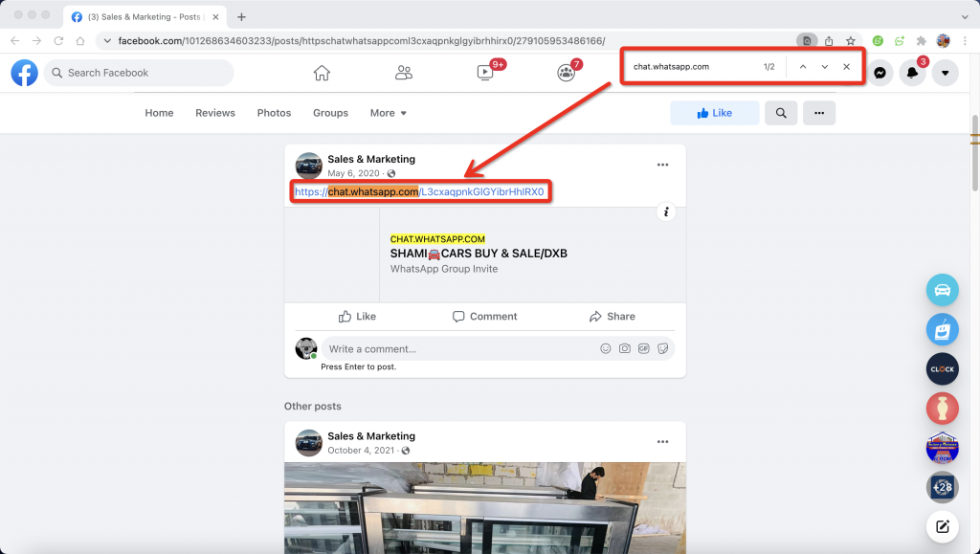Click the Facebook logo icon

pyautogui.click(x=24, y=73)
